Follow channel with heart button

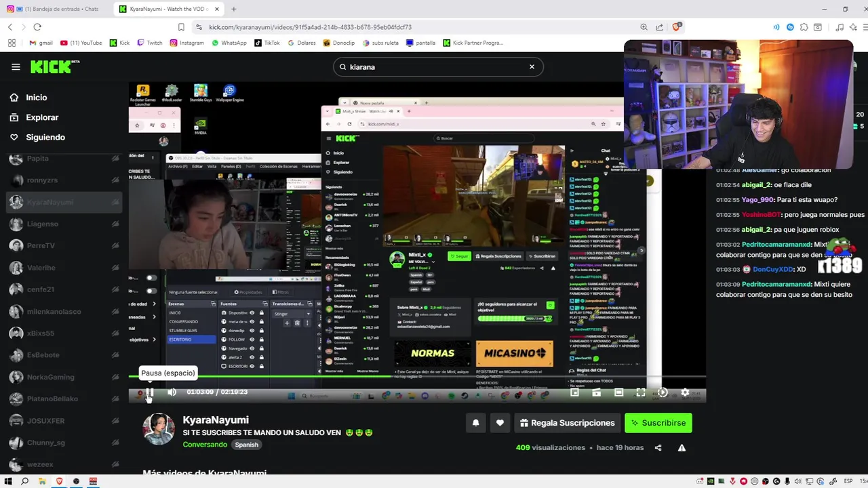pyautogui.click(x=500, y=423)
